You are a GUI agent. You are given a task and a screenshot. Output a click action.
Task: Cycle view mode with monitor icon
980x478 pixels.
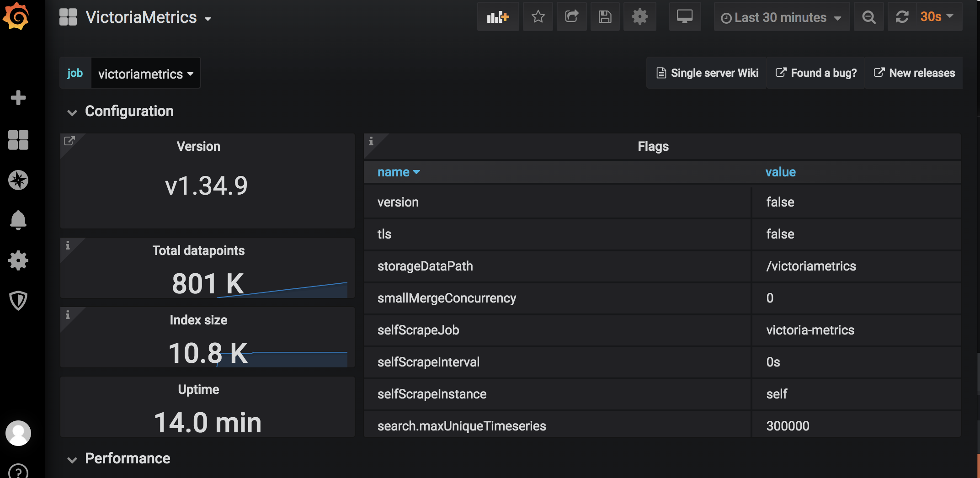[685, 17]
